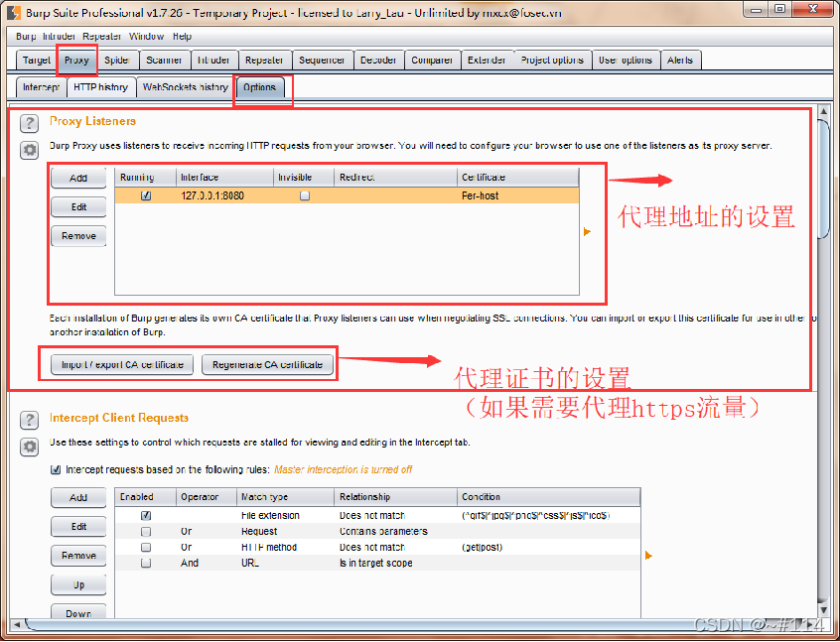
Task: Click the Redirect column header
Action: coord(395,178)
